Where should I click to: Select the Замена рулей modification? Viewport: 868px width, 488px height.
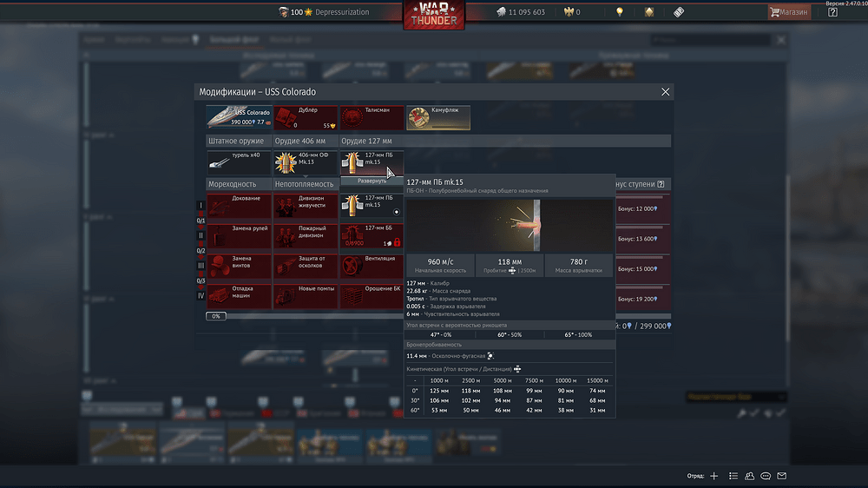tap(239, 235)
